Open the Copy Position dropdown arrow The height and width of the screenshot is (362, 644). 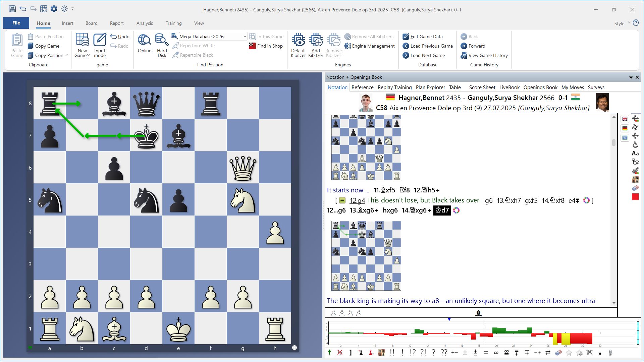tap(67, 55)
